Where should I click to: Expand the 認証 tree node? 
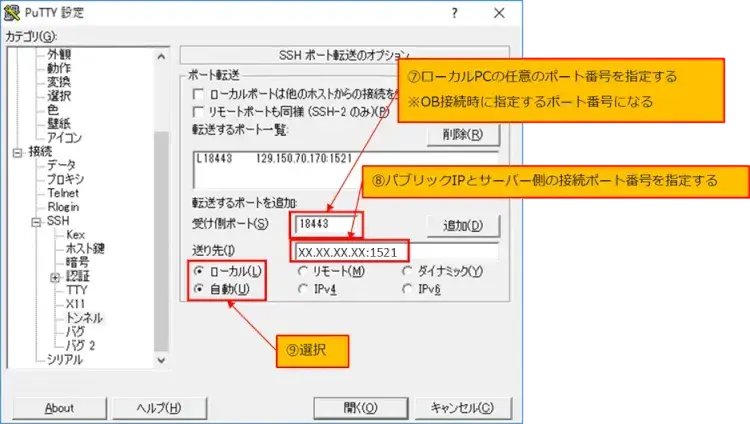[x=55, y=276]
